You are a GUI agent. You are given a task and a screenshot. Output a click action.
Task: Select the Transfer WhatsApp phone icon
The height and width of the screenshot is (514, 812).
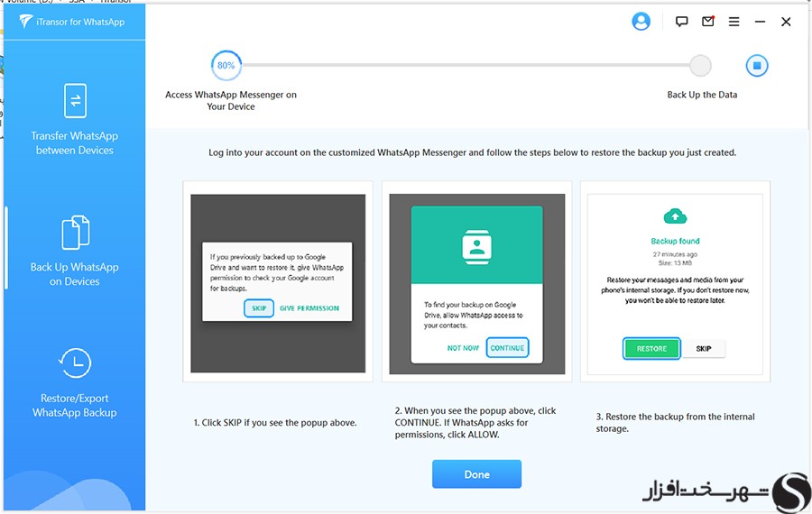75,100
